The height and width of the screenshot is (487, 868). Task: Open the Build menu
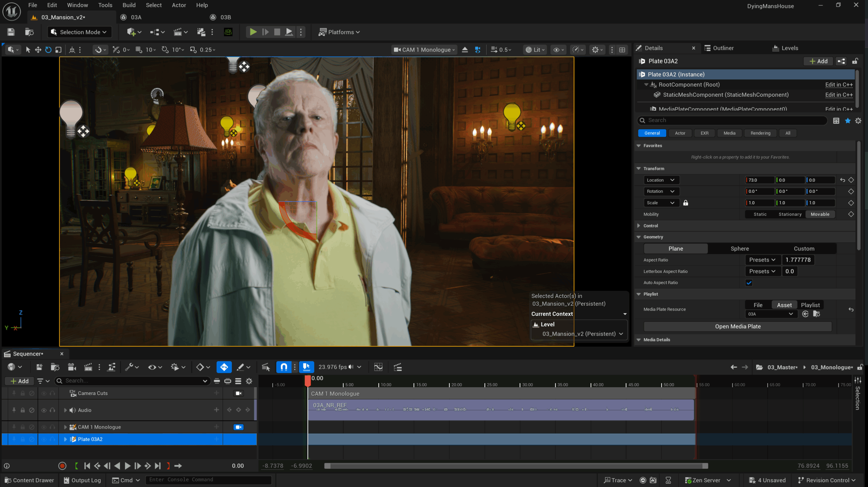pyautogui.click(x=129, y=5)
